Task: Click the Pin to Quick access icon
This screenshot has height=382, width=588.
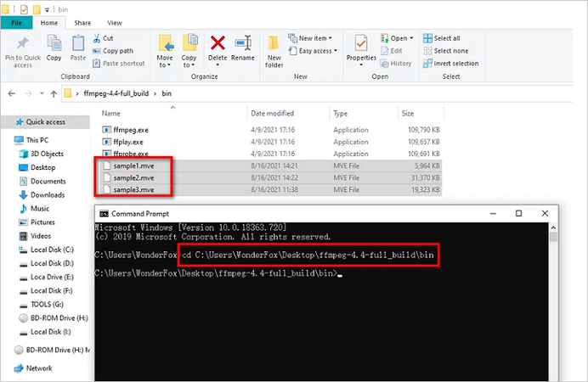Action: pos(22,44)
